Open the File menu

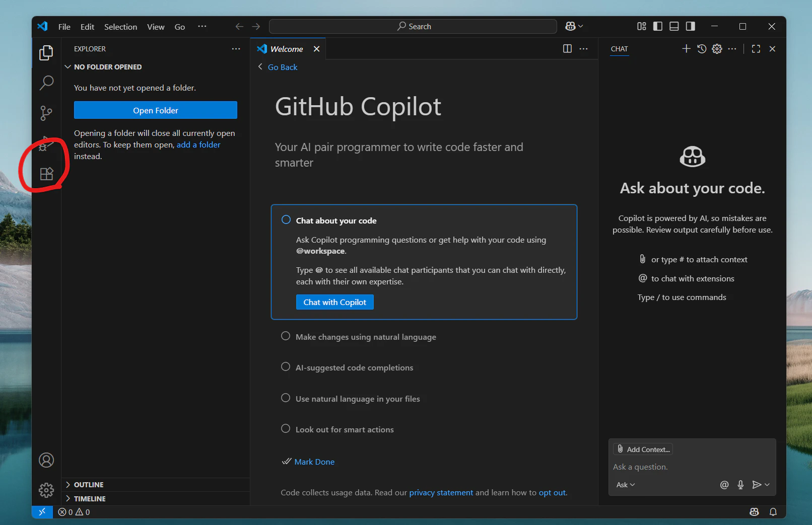(x=64, y=27)
